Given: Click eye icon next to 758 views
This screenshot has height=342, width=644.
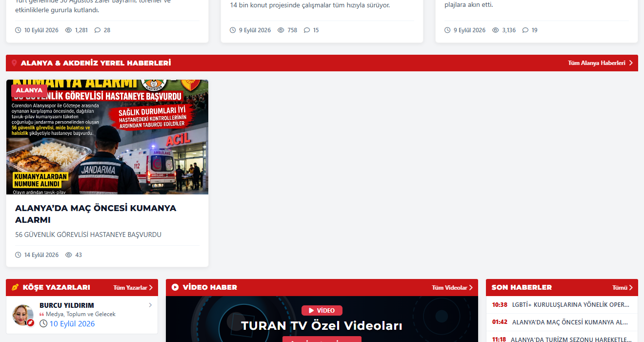Looking at the screenshot, I should pos(281,30).
